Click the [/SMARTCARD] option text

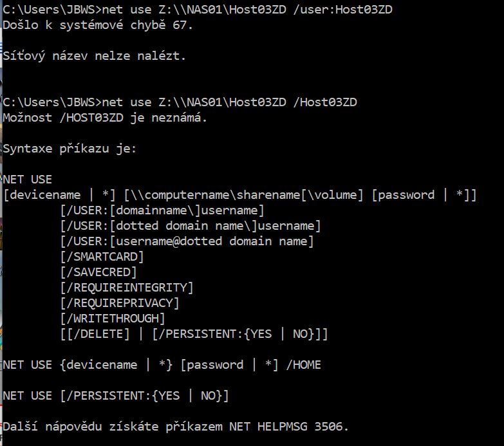coord(102,257)
